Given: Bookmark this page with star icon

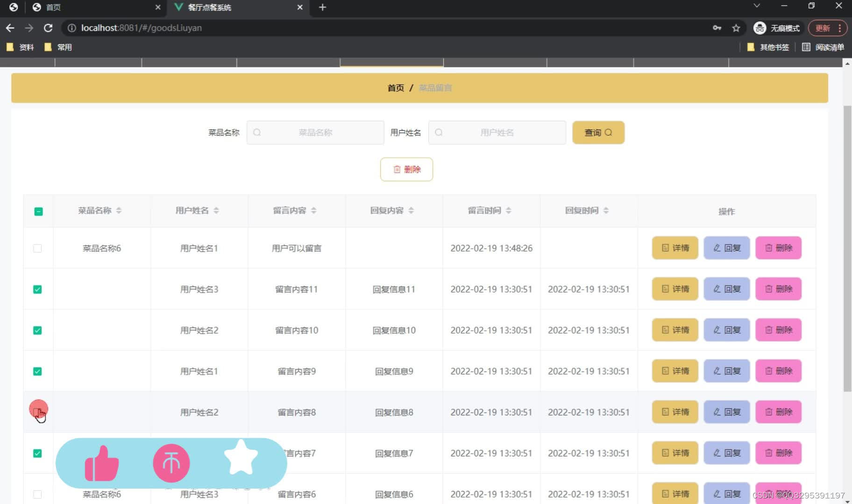Looking at the screenshot, I should pos(736,28).
